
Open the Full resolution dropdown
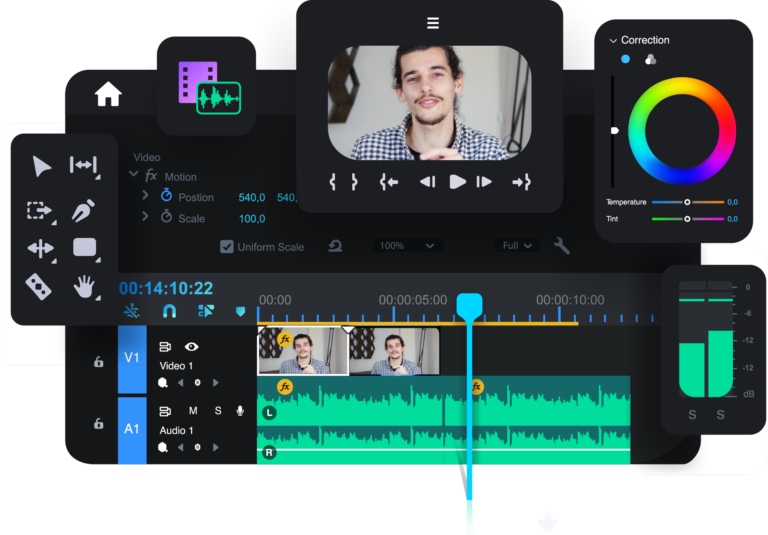(x=516, y=246)
